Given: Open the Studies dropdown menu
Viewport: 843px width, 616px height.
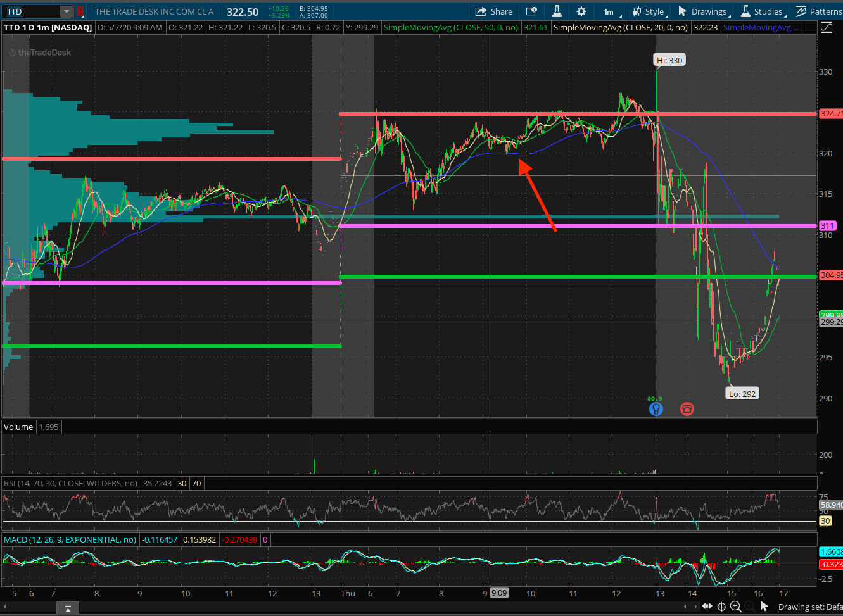Looking at the screenshot, I should 763,11.
